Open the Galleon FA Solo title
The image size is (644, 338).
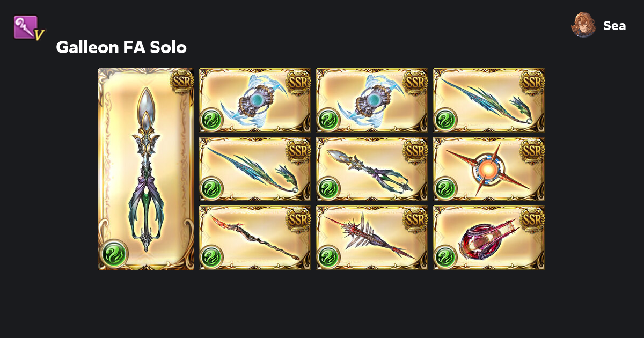(121, 47)
